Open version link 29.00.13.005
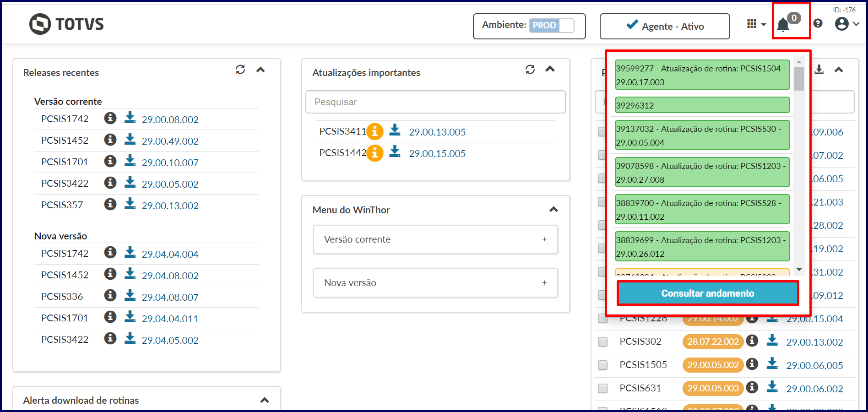This screenshot has width=868, height=412. 437,132
